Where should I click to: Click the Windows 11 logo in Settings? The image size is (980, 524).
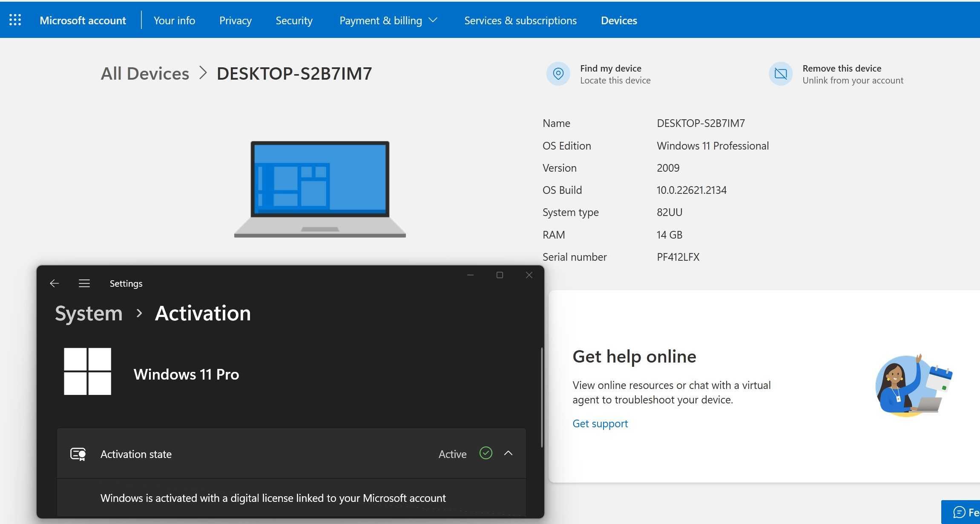[x=87, y=371]
